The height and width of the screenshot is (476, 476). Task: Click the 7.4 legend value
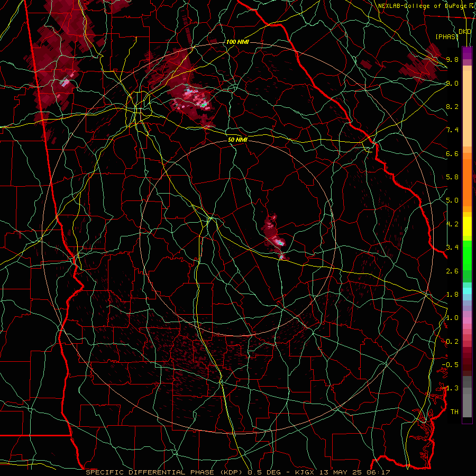[452, 130]
